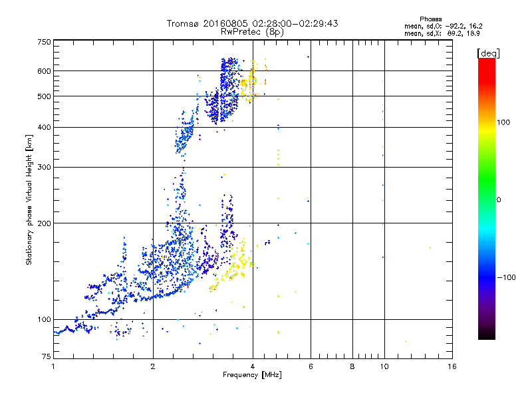Screen dimensions: 532x399
Task: Click the y-axis tick label '600'
Action: 44,71
